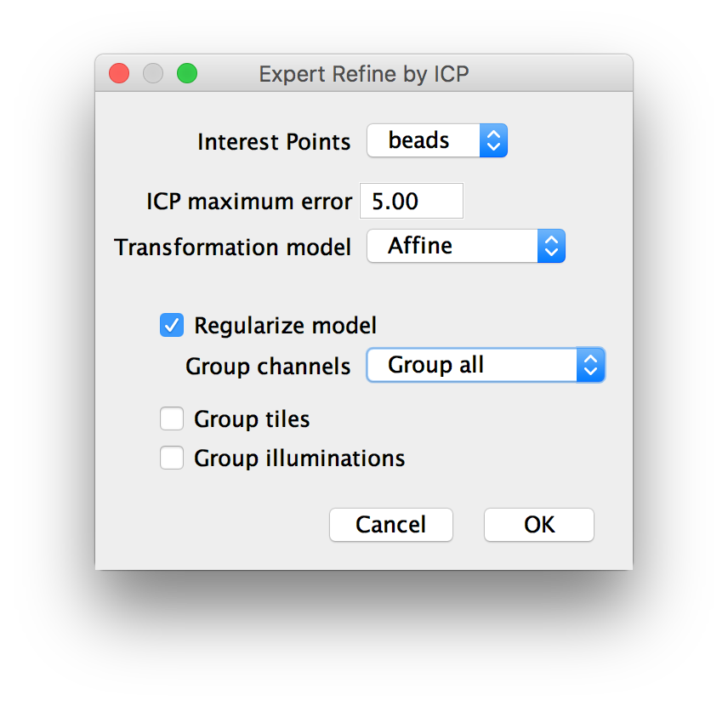The width and height of the screenshot is (728, 706).
Task: Uncheck the Regularize model checkbox
Action: [x=172, y=325]
